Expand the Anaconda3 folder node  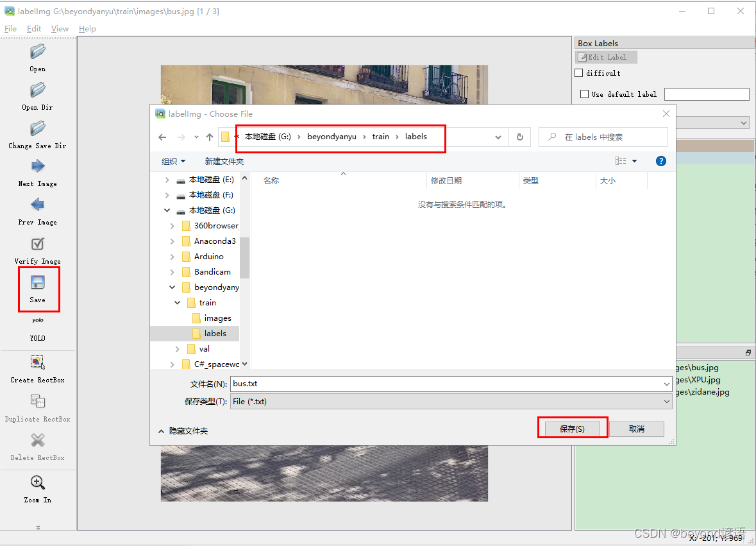[172, 241]
